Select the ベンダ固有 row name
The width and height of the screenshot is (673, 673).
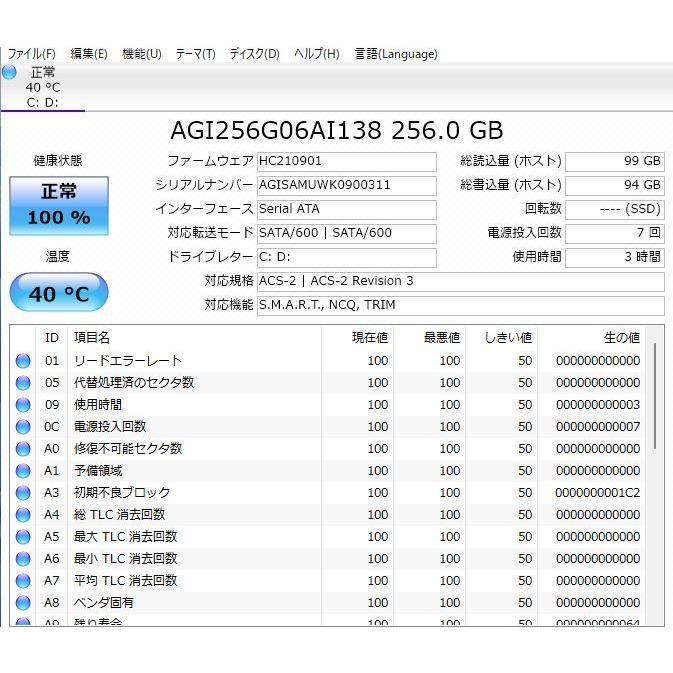point(104,603)
